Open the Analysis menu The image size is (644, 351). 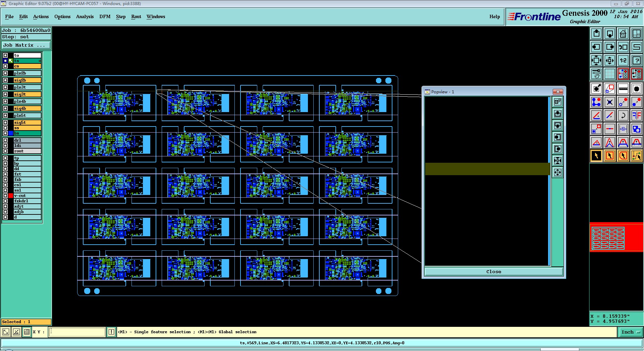click(85, 16)
